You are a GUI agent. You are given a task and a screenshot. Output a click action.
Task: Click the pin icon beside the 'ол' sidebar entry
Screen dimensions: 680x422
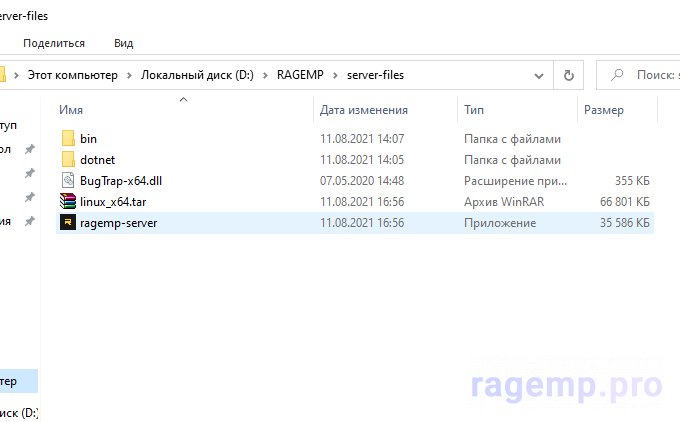pos(29,150)
